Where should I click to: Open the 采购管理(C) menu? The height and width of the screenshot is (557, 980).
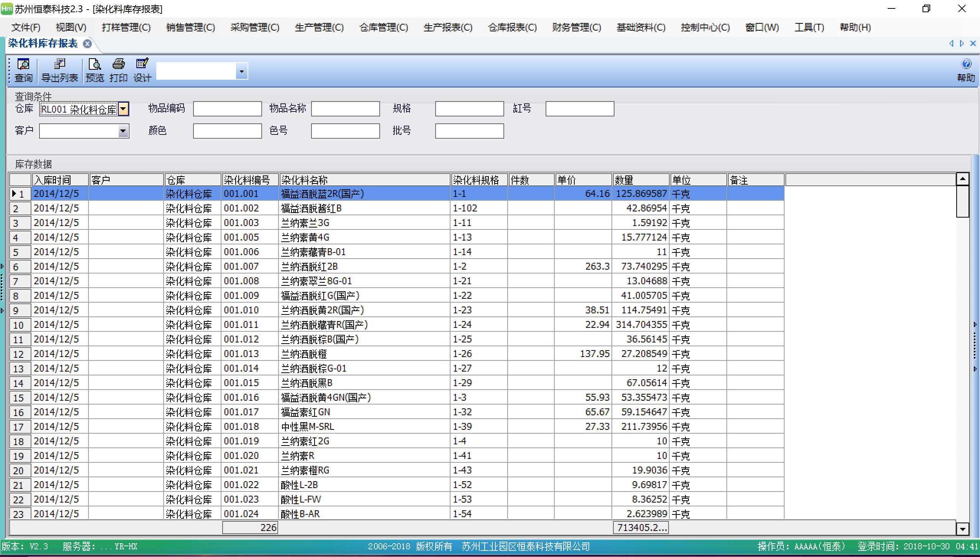click(x=255, y=28)
